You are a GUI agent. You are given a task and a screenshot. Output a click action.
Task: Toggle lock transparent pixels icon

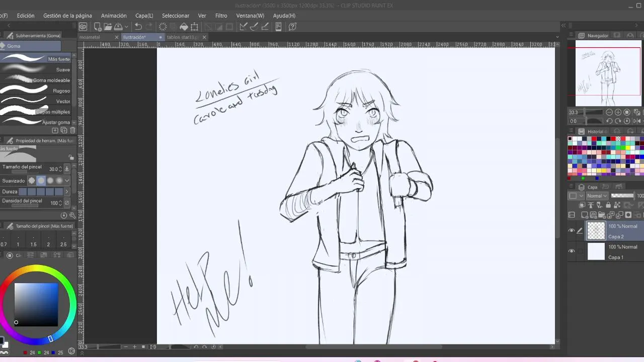[616, 205]
